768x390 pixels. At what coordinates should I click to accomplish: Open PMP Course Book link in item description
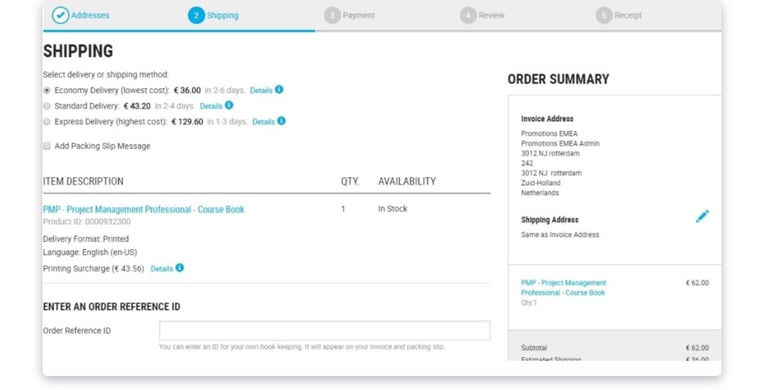[144, 209]
